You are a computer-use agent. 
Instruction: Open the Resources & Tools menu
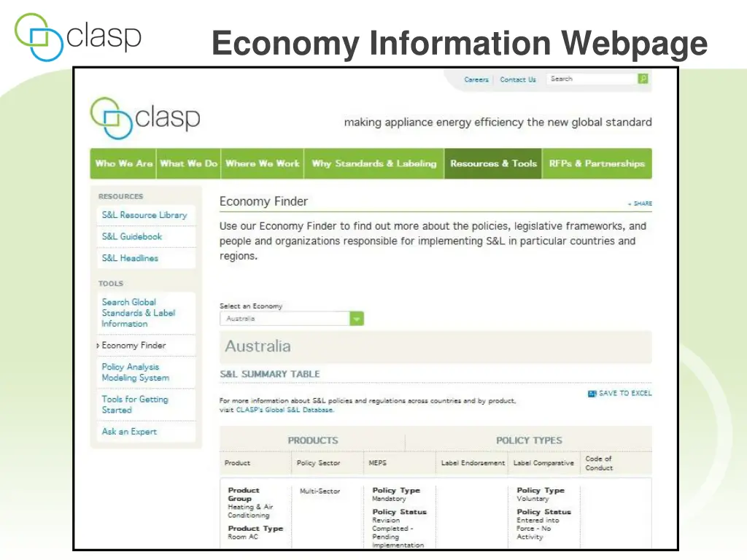pyautogui.click(x=494, y=163)
